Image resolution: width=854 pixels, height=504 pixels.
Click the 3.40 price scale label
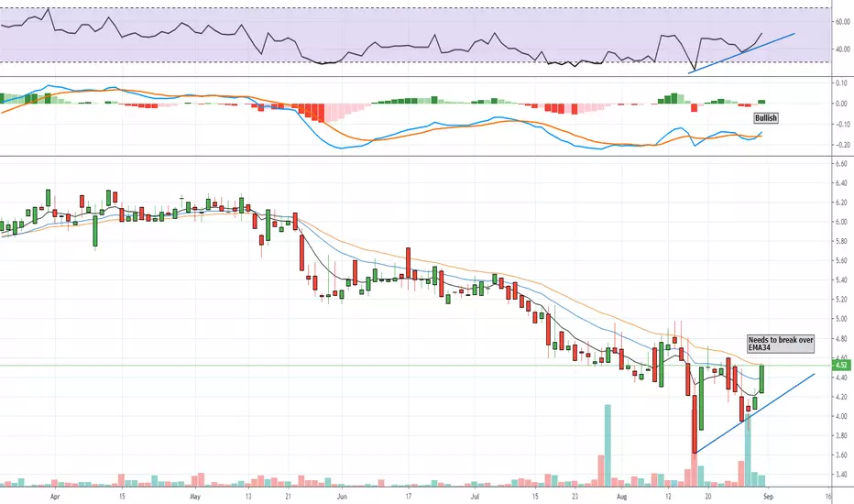point(841,475)
